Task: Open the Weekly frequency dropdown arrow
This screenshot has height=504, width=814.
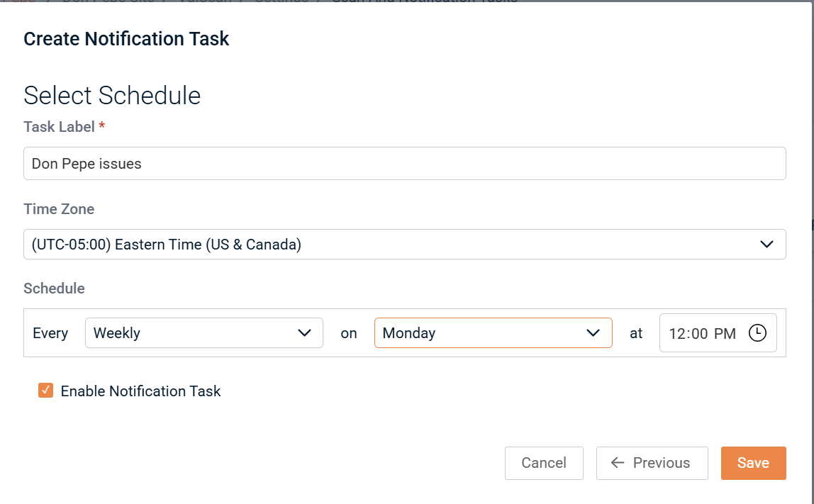Action: tap(305, 333)
